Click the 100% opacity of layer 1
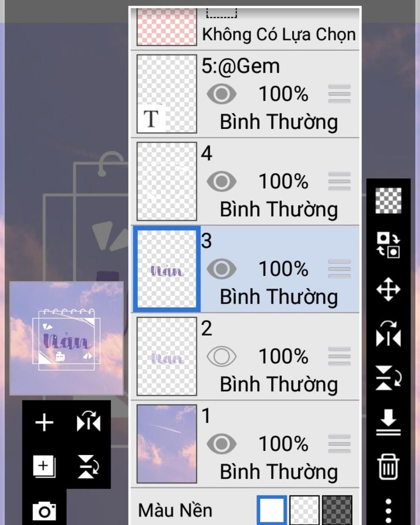This screenshot has height=525, width=420. pos(283,444)
